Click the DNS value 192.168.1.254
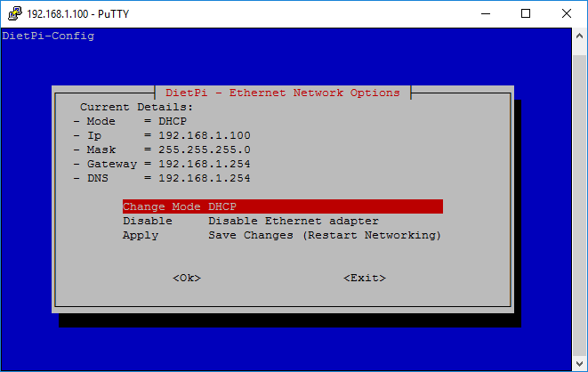 tap(205, 178)
